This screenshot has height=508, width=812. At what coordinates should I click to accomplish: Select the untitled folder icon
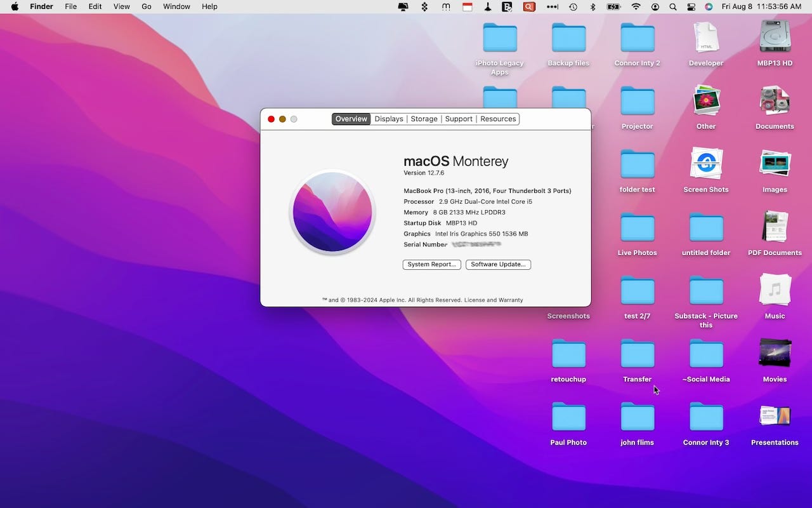pyautogui.click(x=706, y=227)
